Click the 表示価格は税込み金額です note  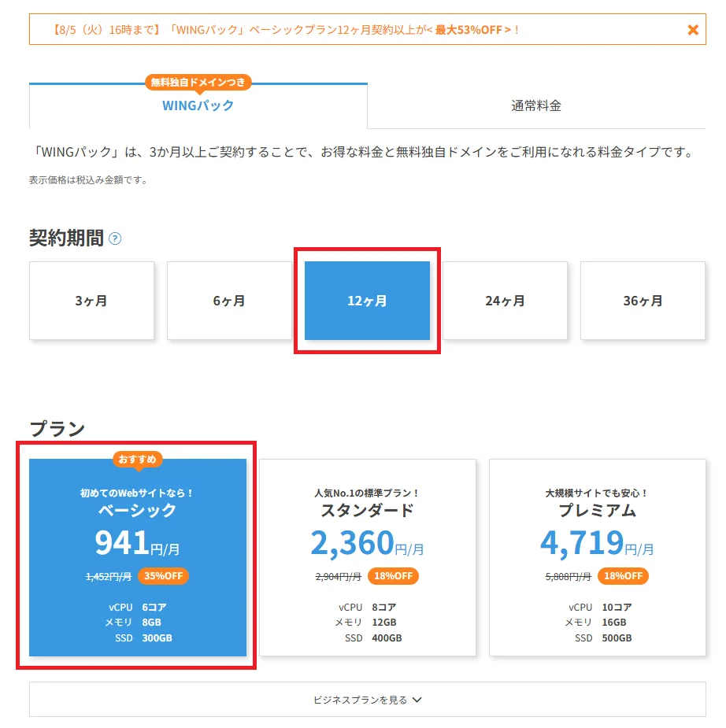point(88,179)
